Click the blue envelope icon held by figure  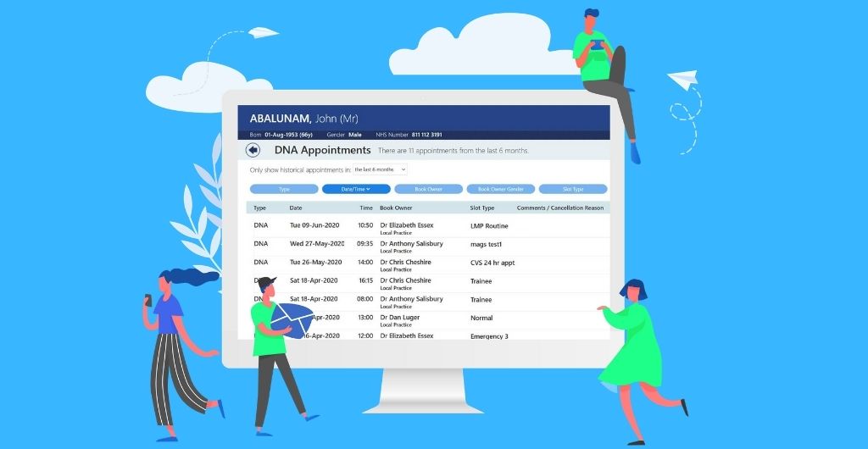(292, 321)
